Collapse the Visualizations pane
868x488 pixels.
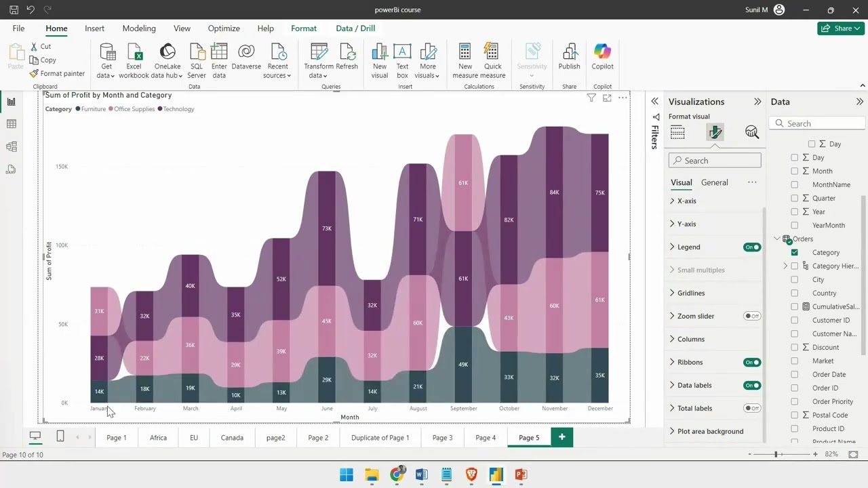click(x=757, y=102)
